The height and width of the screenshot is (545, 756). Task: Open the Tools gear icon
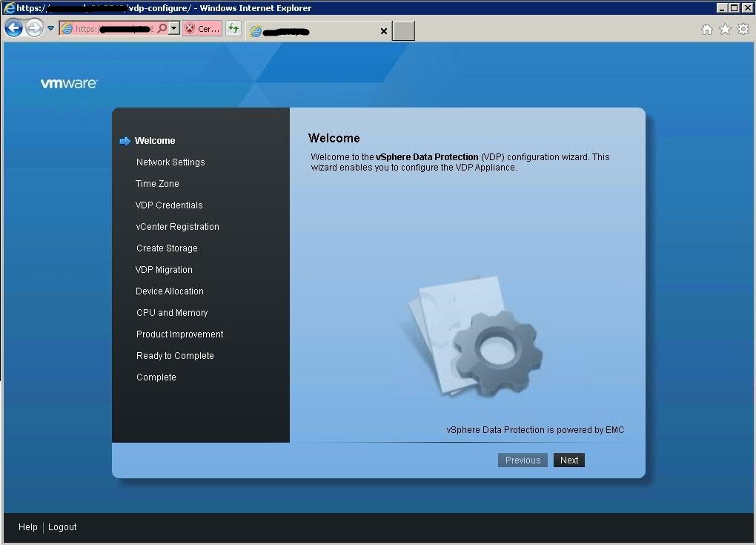click(x=743, y=30)
